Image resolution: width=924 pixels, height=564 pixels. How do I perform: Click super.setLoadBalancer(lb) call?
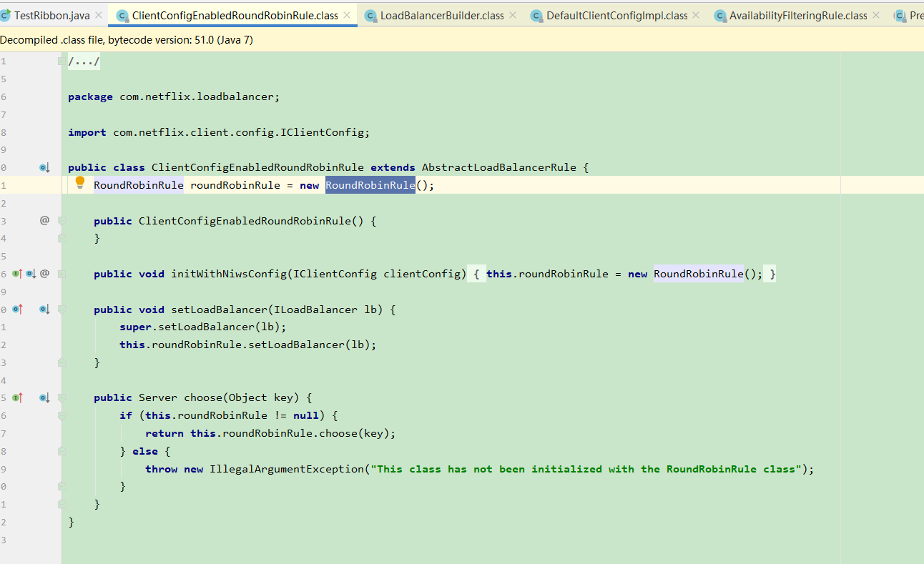pyautogui.click(x=200, y=327)
